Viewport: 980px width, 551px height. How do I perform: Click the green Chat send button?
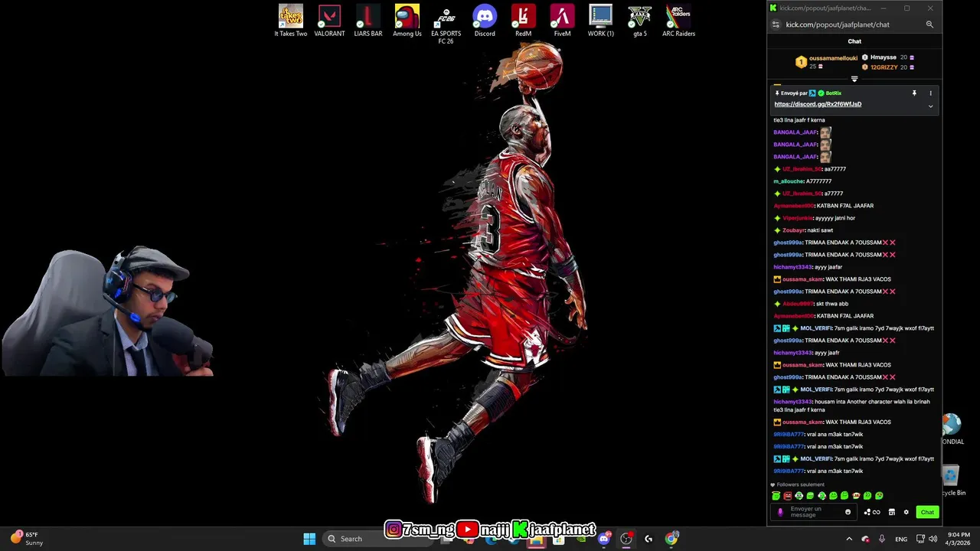pos(927,512)
